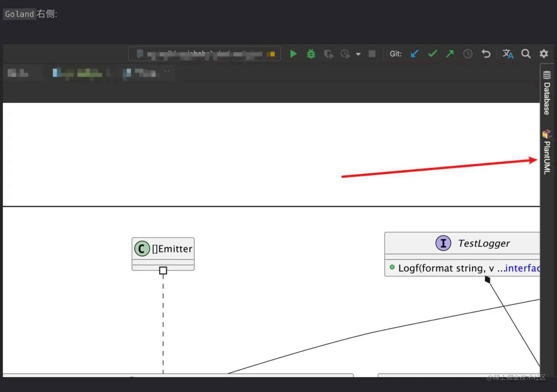The height and width of the screenshot is (392, 557).
Task: Click the purple I interface icon of TestLogger
Action: coord(443,243)
